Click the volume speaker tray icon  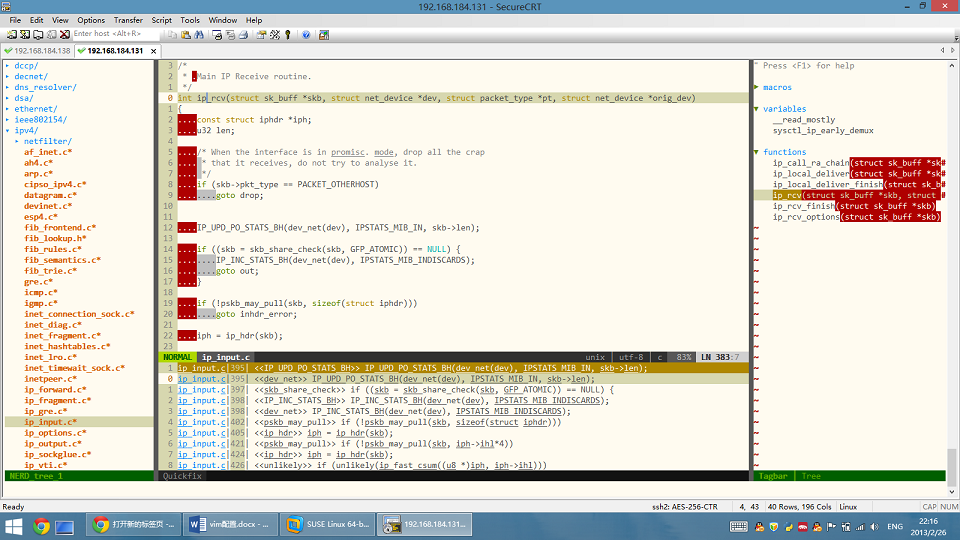tap(874, 527)
